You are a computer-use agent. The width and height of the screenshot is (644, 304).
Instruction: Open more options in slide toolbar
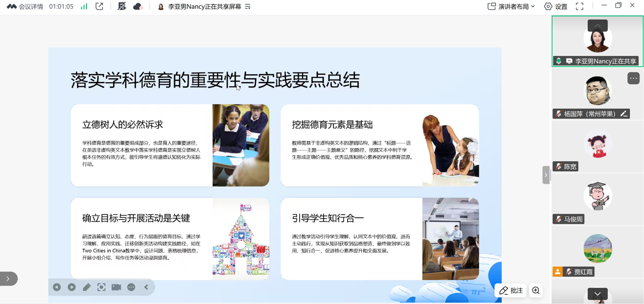131,287
